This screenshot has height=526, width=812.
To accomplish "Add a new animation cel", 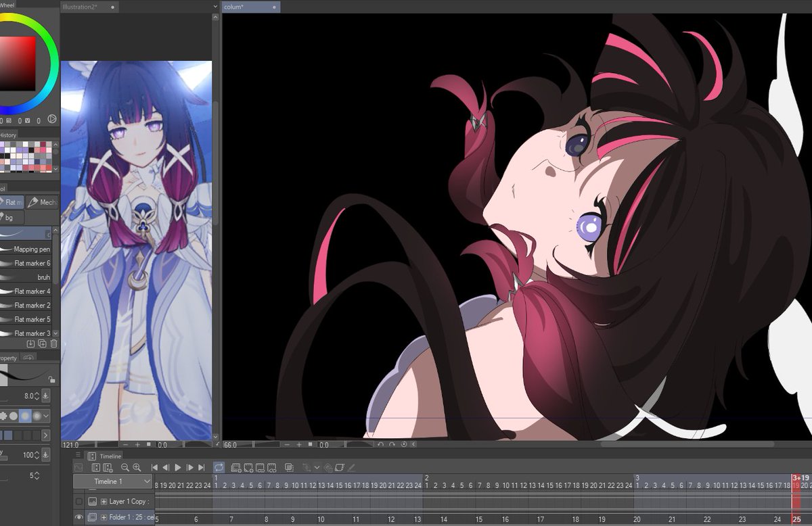I will [248, 467].
